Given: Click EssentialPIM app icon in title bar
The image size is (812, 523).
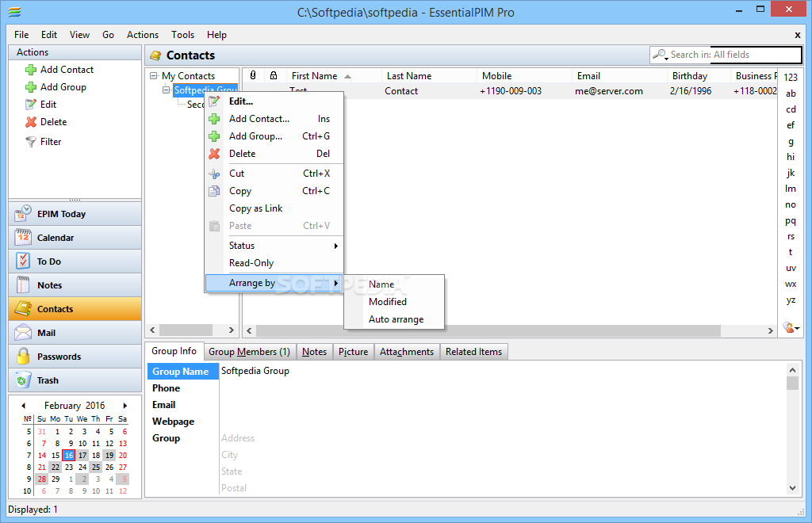Looking at the screenshot, I should 14,11.
